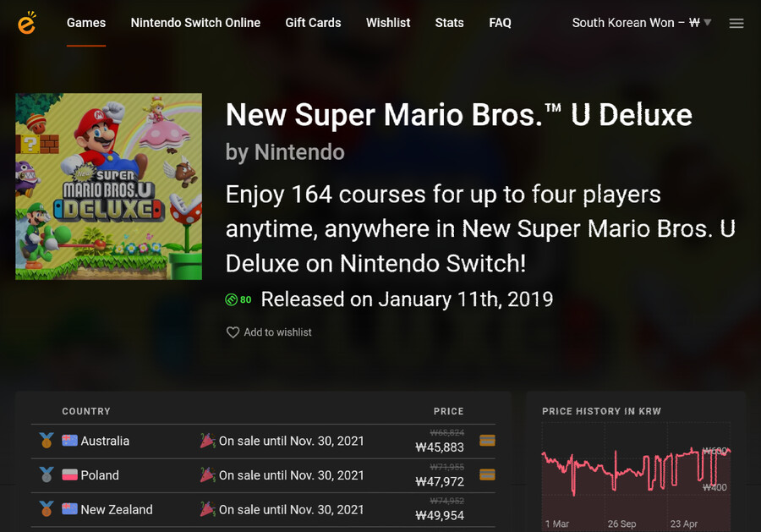The height and width of the screenshot is (532, 761).
Task: Go to Nintendo Switch Online menu
Action: click(195, 23)
